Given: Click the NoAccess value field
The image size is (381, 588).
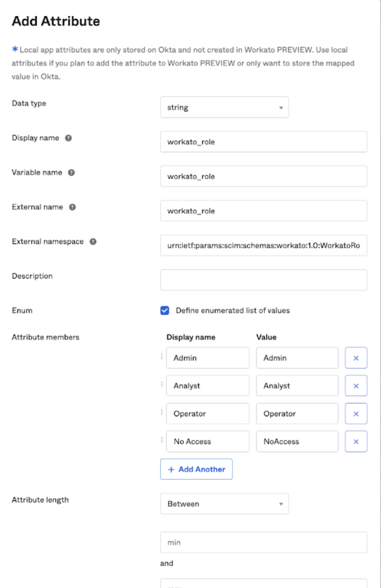Looking at the screenshot, I should pyautogui.click(x=297, y=441).
